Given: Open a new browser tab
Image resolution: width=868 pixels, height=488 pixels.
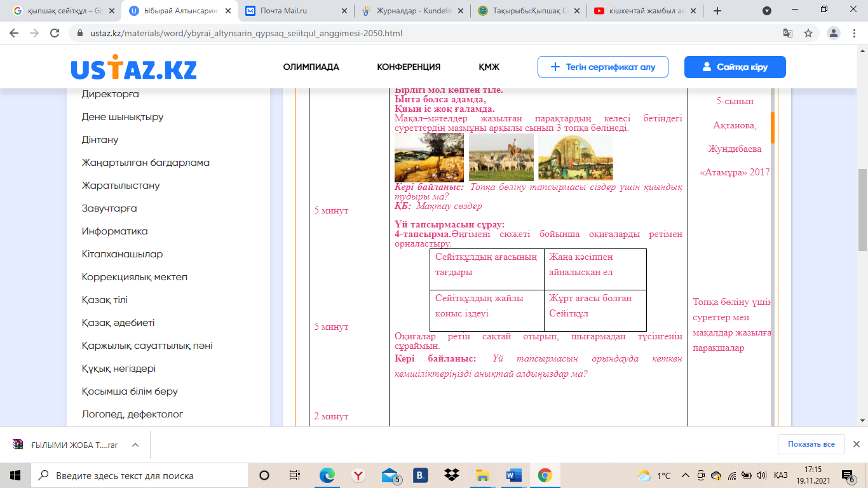Looking at the screenshot, I should click(717, 11).
